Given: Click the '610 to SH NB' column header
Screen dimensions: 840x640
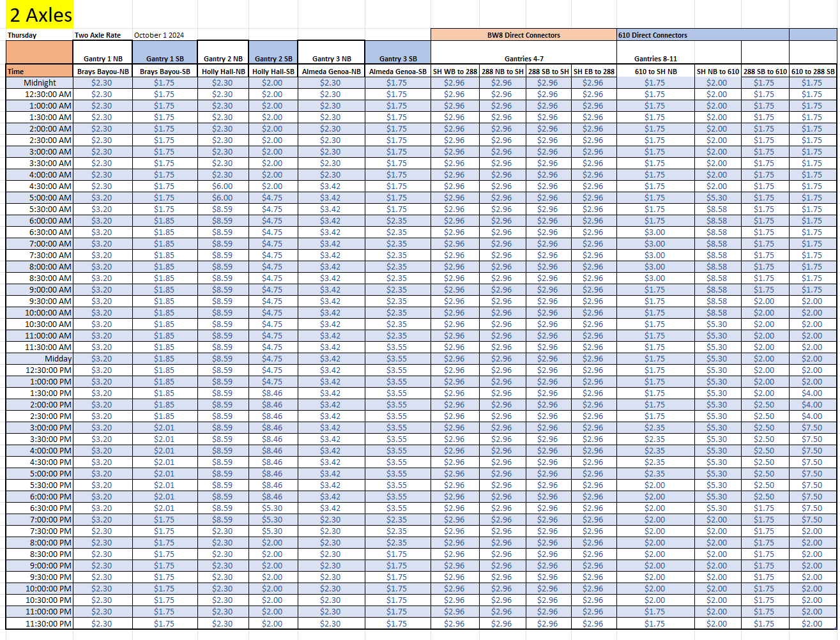Looking at the screenshot, I should [x=655, y=72].
